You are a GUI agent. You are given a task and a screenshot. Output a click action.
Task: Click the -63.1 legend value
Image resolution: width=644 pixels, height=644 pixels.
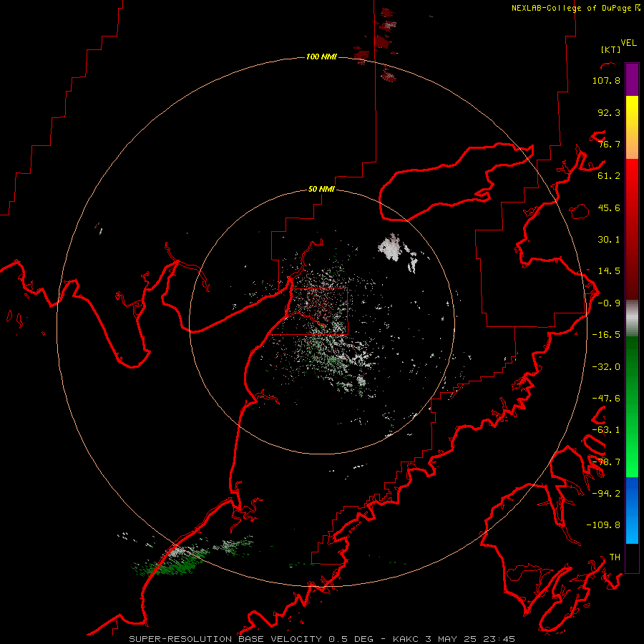click(606, 430)
